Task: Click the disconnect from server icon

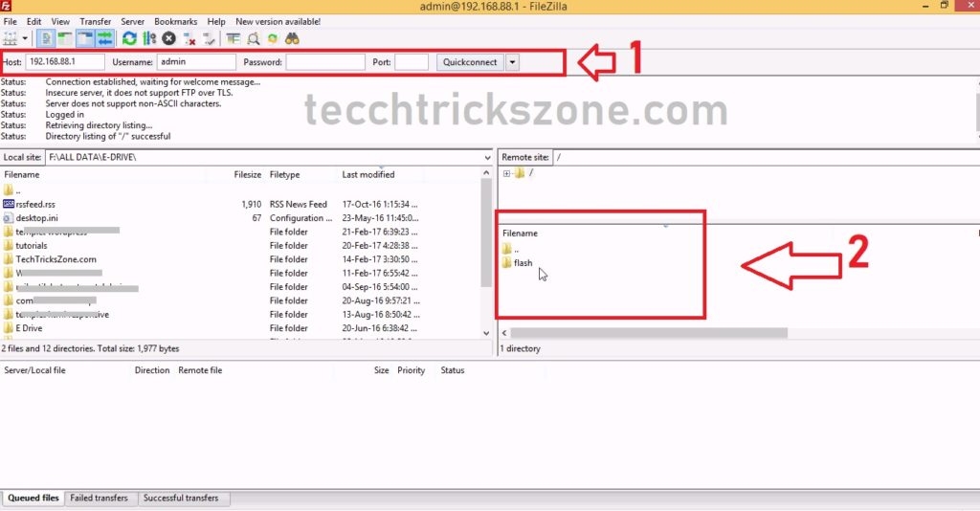Action: pyautogui.click(x=189, y=38)
